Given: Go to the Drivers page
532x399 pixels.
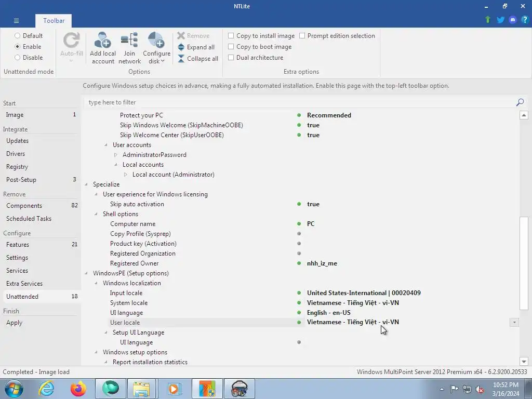Looking at the screenshot, I should tap(41, 153).
